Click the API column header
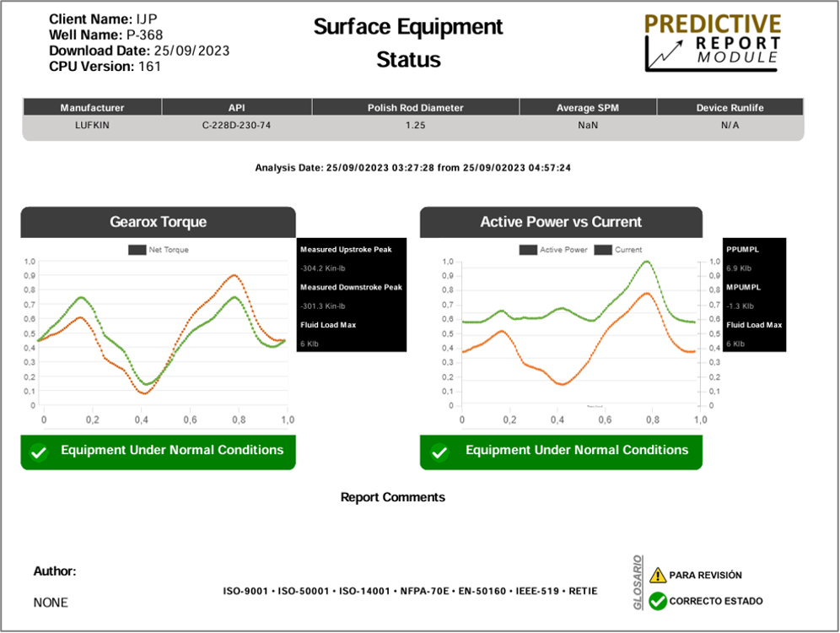This screenshot has width=840, height=633. (x=236, y=107)
